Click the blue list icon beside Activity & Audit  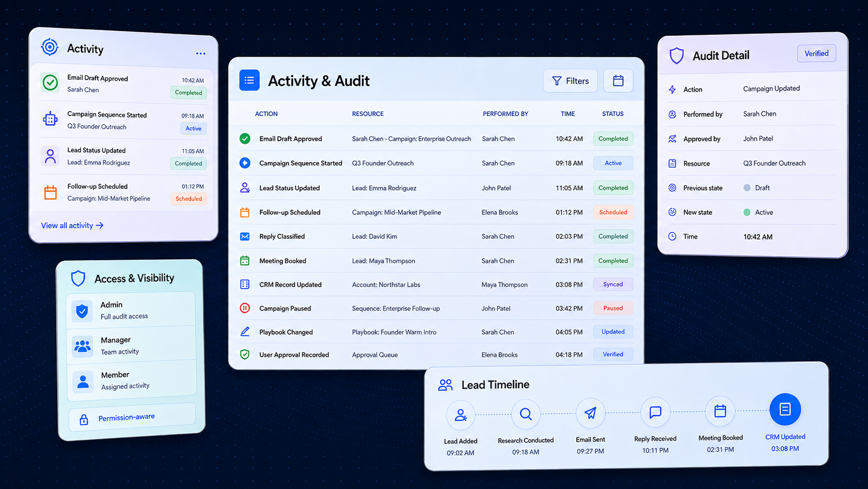coord(249,81)
